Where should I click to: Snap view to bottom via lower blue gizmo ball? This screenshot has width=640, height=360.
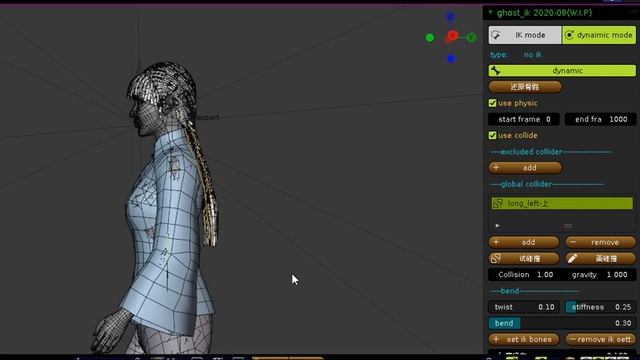coord(451,59)
